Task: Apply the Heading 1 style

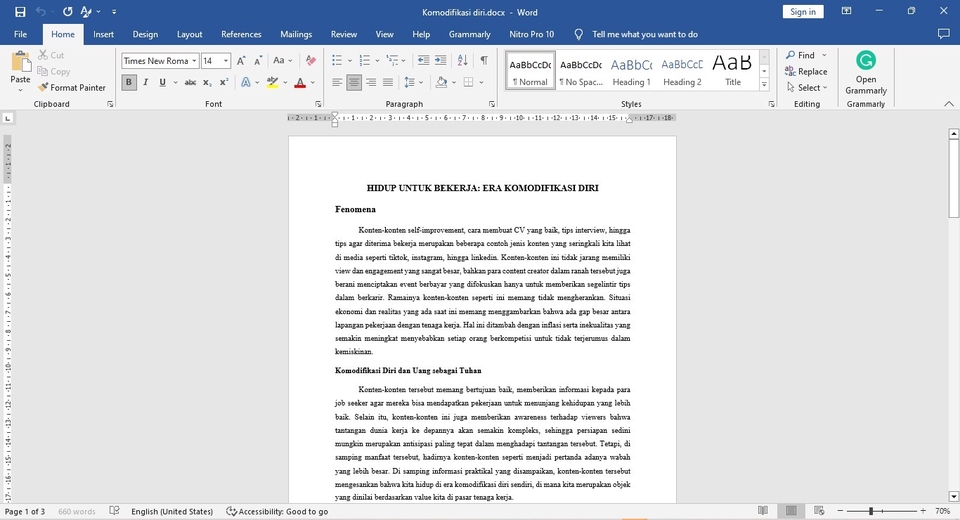Action: tap(631, 72)
